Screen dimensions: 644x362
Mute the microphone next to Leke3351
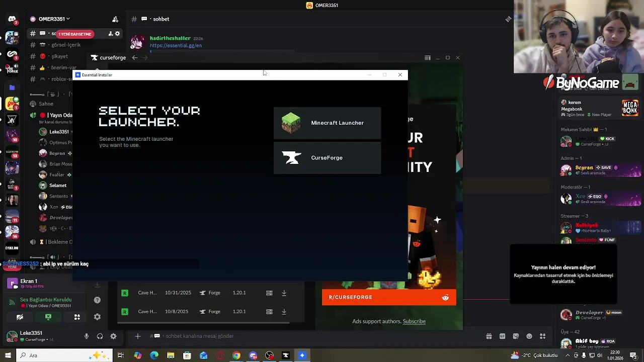click(x=87, y=336)
